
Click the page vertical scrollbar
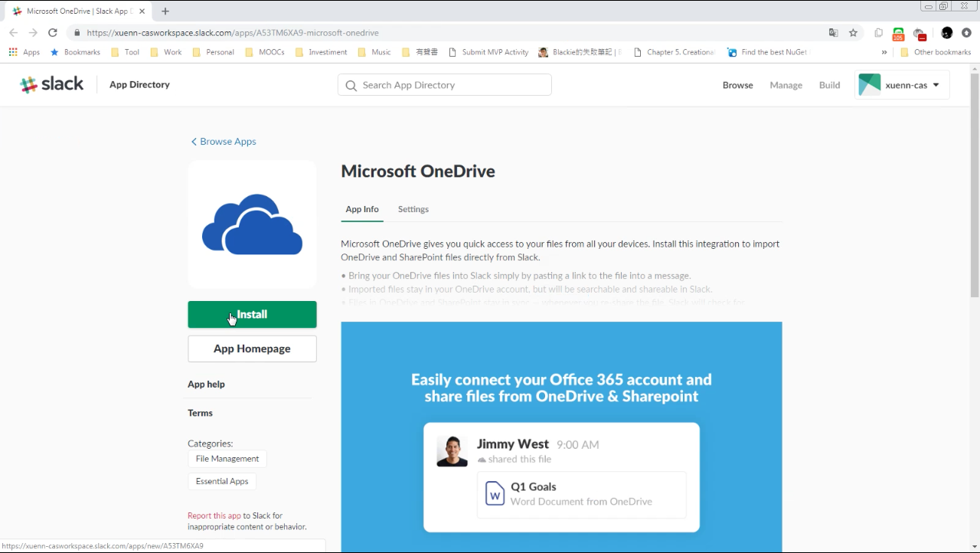click(x=974, y=185)
